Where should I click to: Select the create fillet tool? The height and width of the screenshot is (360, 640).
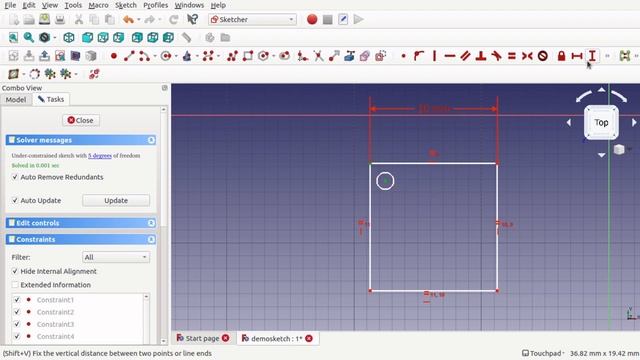(x=302, y=56)
